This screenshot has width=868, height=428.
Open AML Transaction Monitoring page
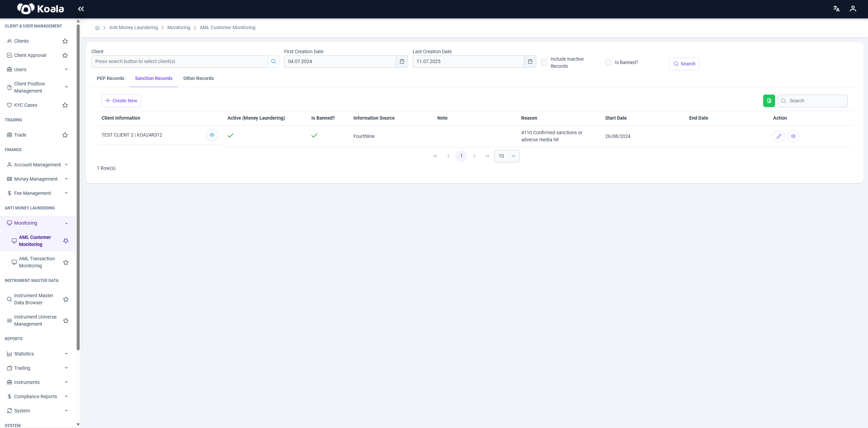coord(37,262)
